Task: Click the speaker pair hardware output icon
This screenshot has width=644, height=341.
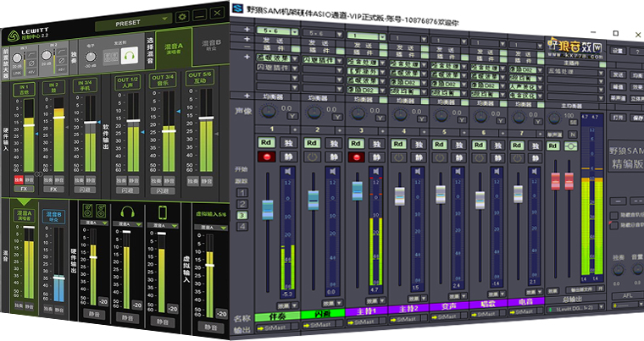Action: coord(94,211)
